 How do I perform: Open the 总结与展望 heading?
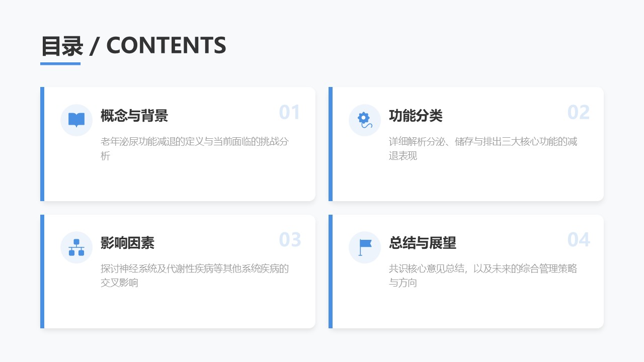422,243
